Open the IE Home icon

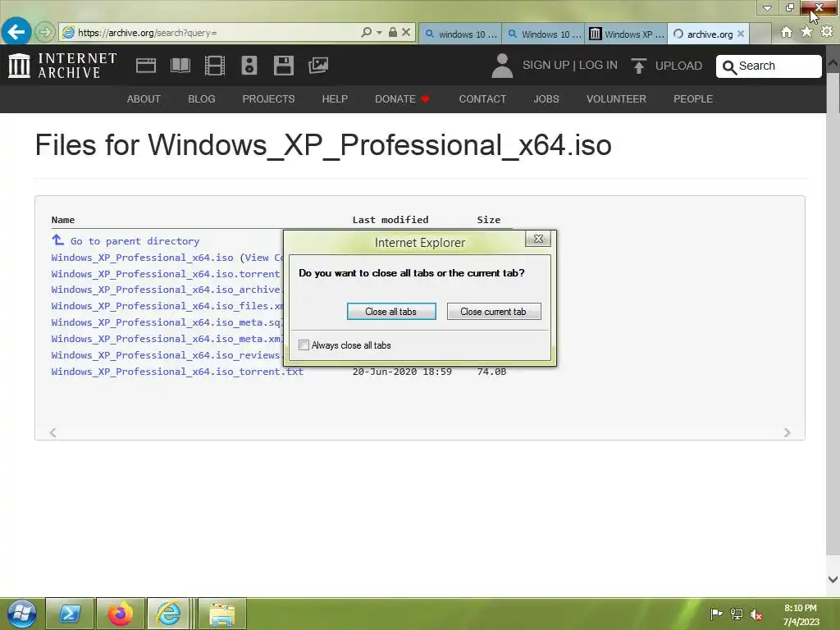787,32
